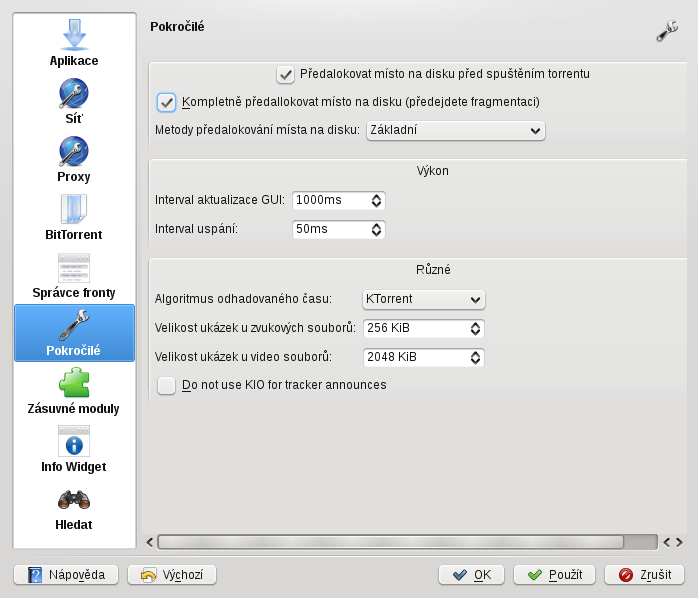
Task: Open the KTorrent time estimation algorithm dropdown
Action: coord(423,299)
